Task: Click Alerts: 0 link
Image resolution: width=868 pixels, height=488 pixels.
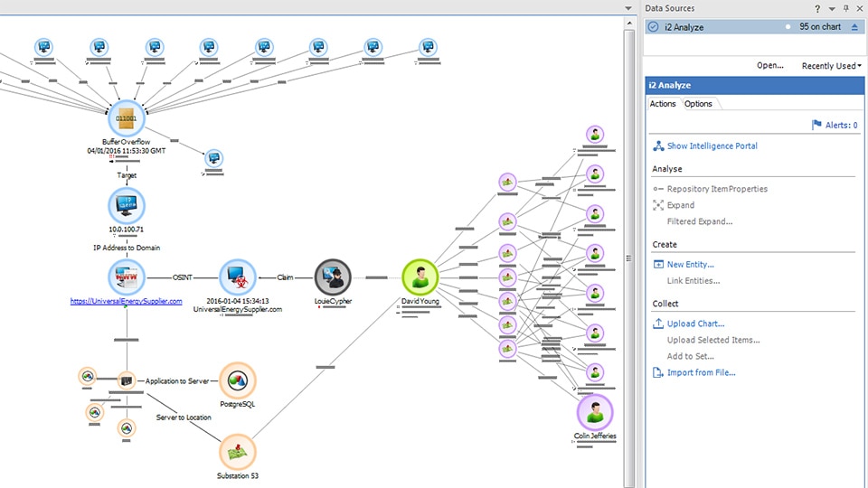Action: point(842,125)
